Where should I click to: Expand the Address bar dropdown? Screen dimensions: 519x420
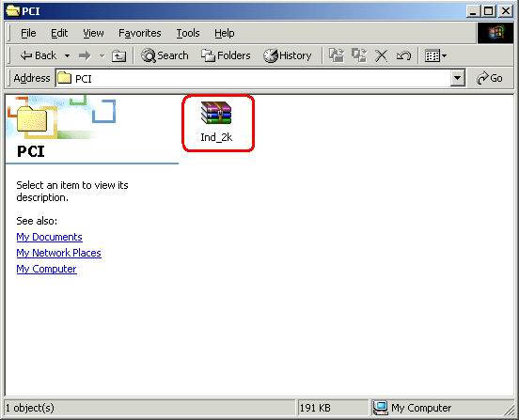point(458,78)
